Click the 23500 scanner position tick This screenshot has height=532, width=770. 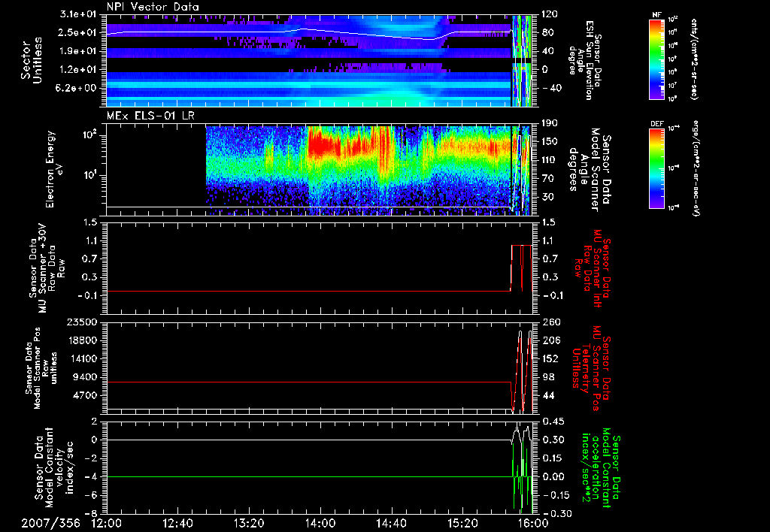83,322
